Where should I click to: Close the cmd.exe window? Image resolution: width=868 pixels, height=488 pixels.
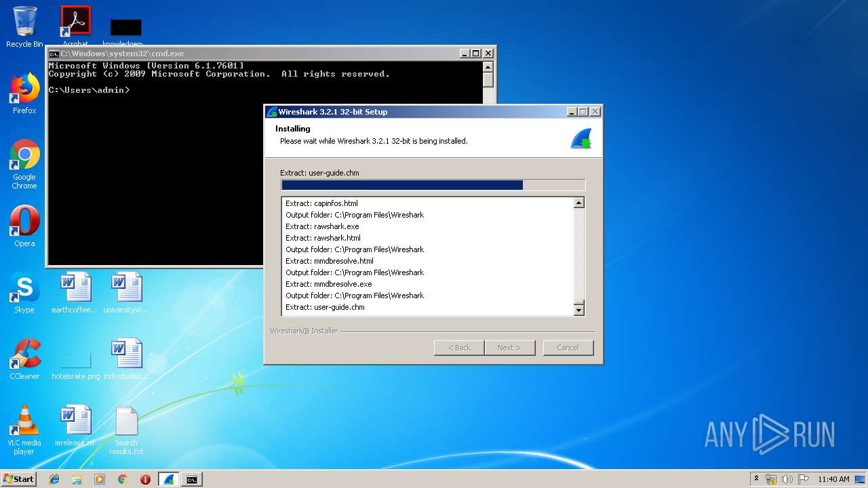488,54
